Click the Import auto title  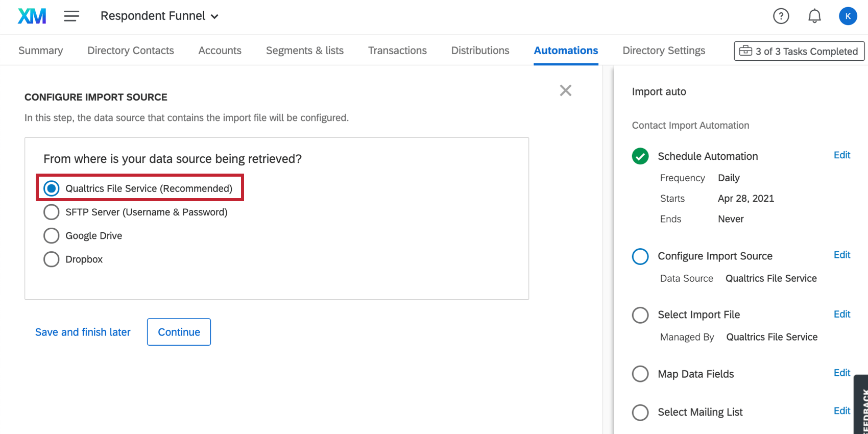[659, 91]
